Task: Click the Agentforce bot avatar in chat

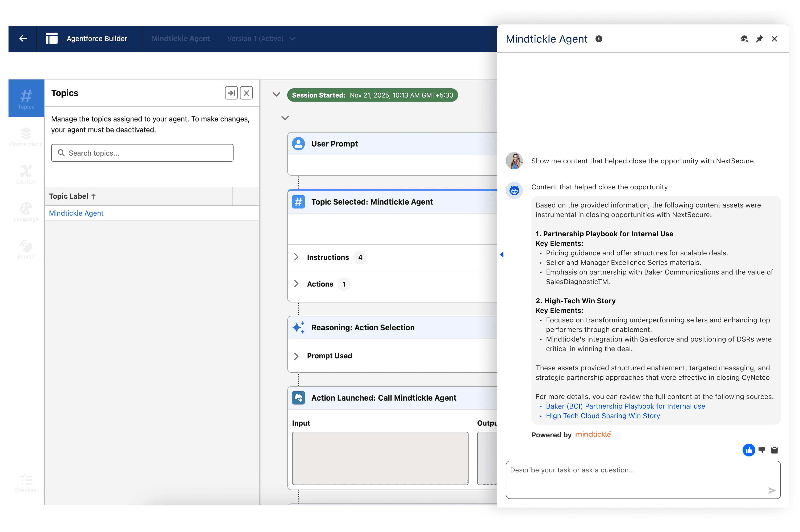Action: click(514, 190)
